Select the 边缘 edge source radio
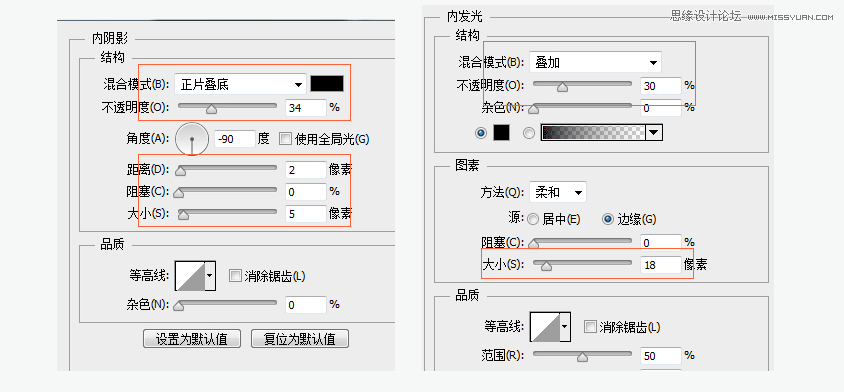This screenshot has height=392, width=844. 608,219
